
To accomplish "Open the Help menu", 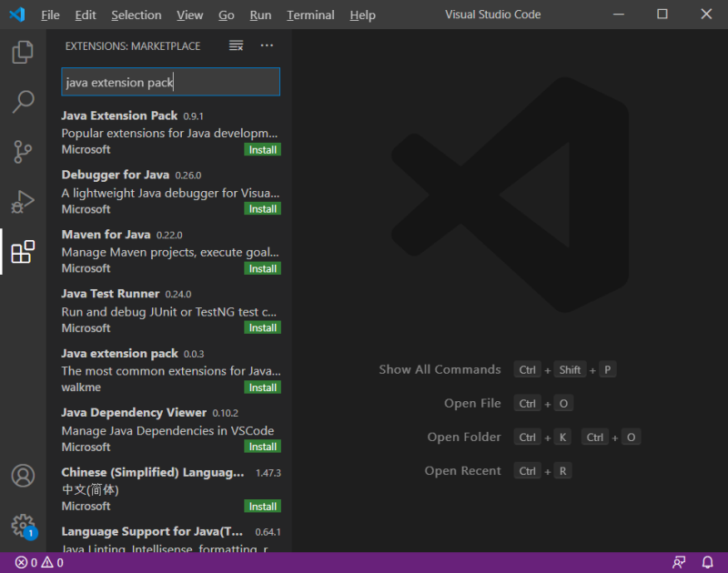I will [x=362, y=15].
